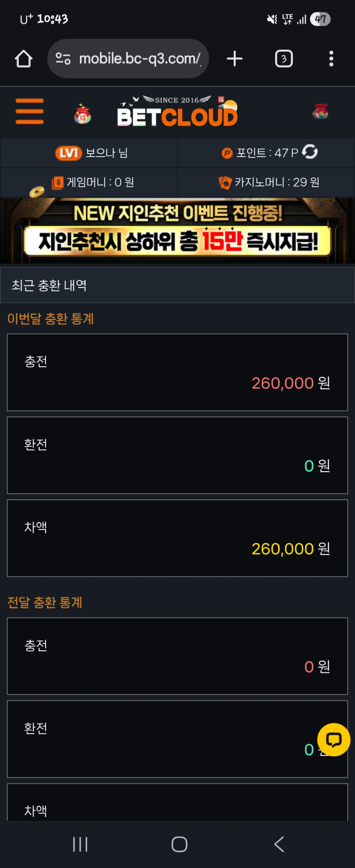
Task: Tap the site info icon in the address bar
Action: [x=63, y=59]
